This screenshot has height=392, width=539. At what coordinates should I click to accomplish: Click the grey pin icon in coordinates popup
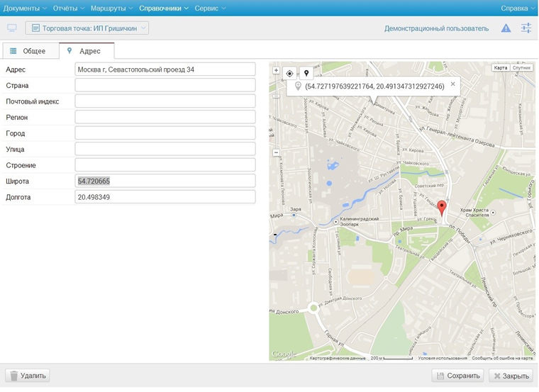tap(298, 86)
